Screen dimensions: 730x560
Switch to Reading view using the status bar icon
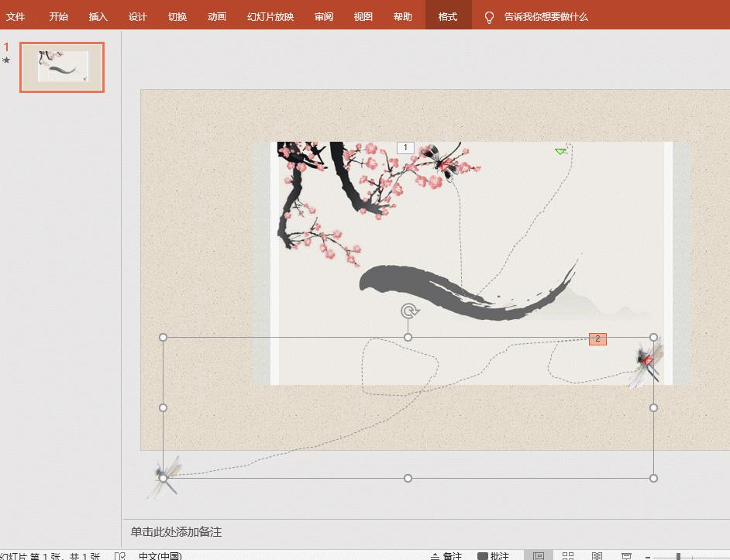coord(597,555)
